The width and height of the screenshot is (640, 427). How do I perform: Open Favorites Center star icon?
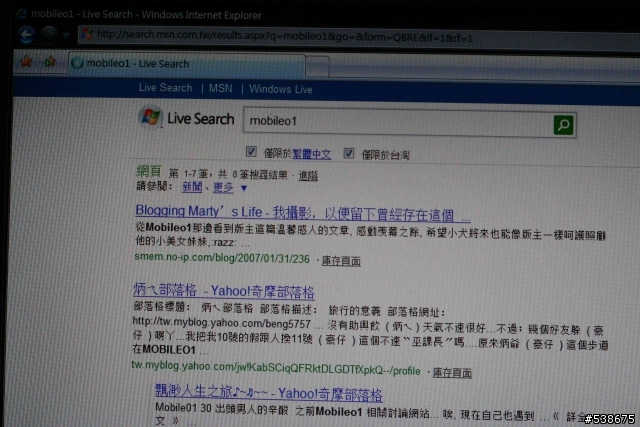point(27,61)
